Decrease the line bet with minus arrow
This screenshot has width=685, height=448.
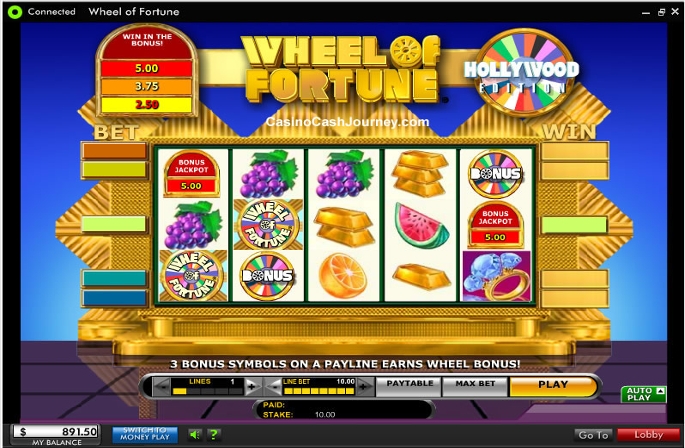click(274, 387)
